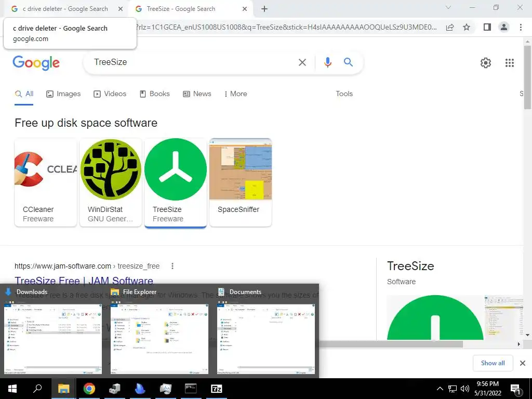Open the Command Prompt taskbar icon

[191, 389]
